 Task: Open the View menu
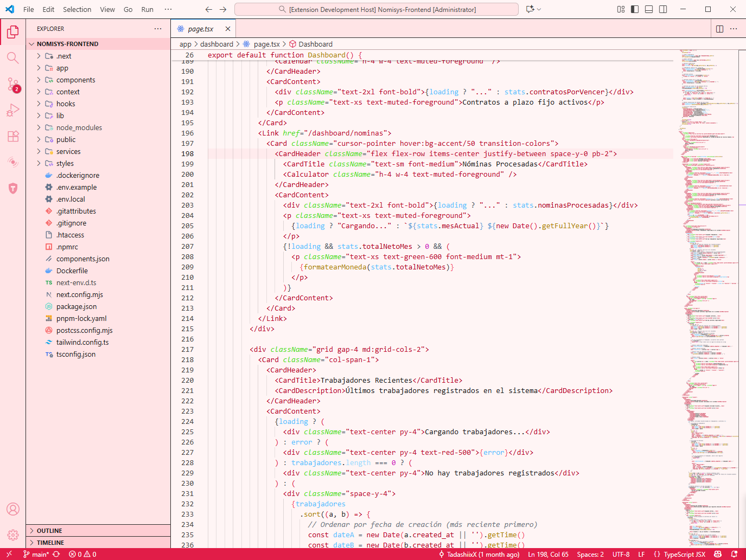pyautogui.click(x=107, y=9)
